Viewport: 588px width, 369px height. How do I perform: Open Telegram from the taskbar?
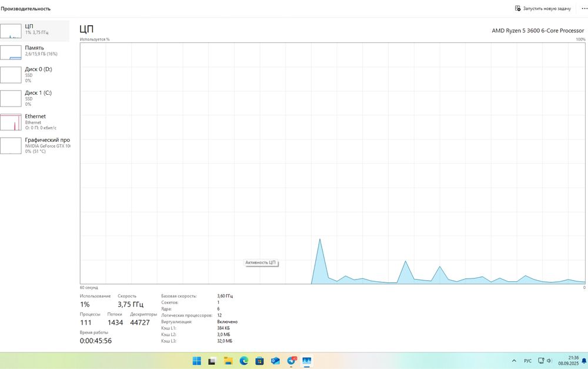(292, 361)
